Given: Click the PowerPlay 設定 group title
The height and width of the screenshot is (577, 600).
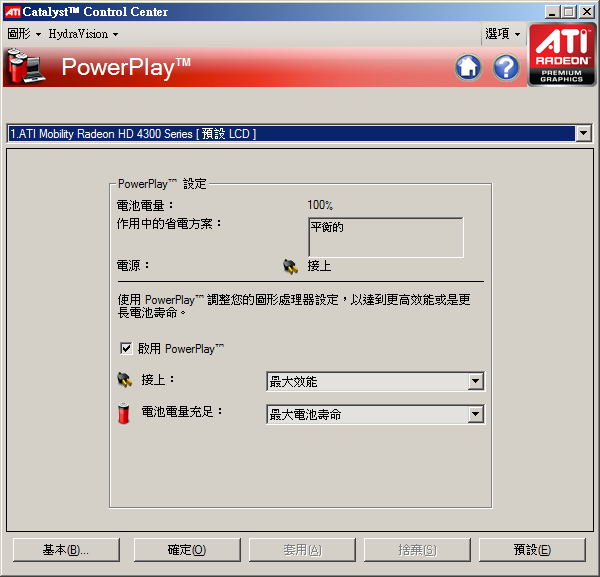Looking at the screenshot, I should (x=162, y=184).
